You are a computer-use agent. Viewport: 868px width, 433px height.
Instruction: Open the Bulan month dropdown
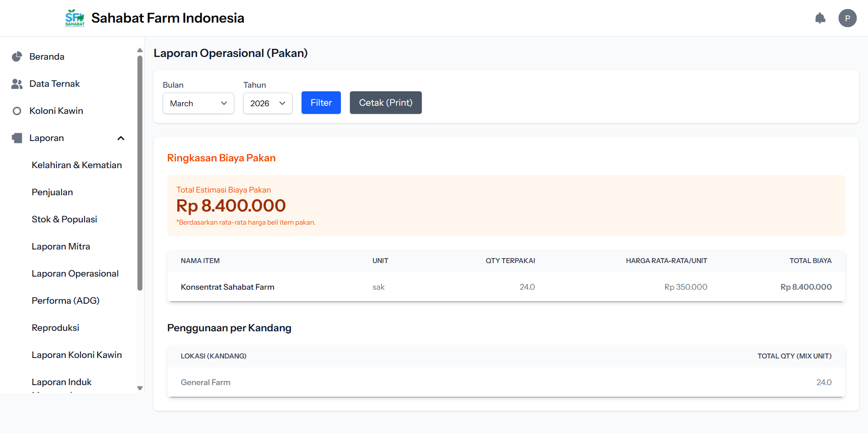pos(198,104)
